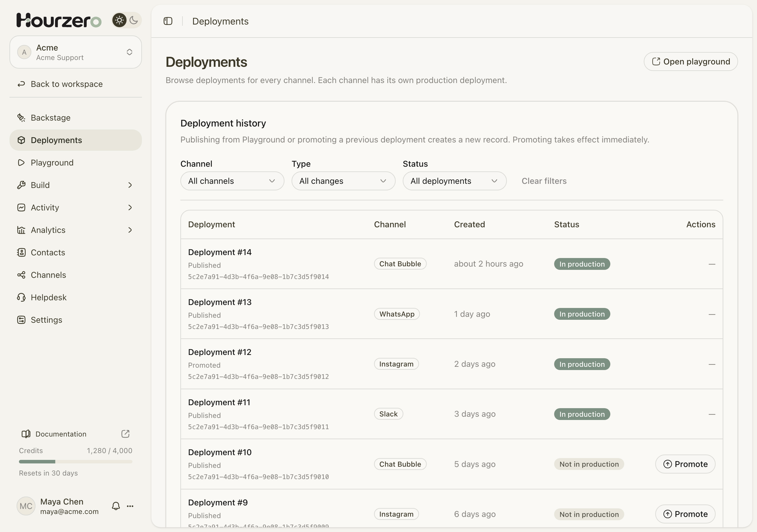This screenshot has width=757, height=532.
Task: Open the All changes type dropdown
Action: pos(343,181)
